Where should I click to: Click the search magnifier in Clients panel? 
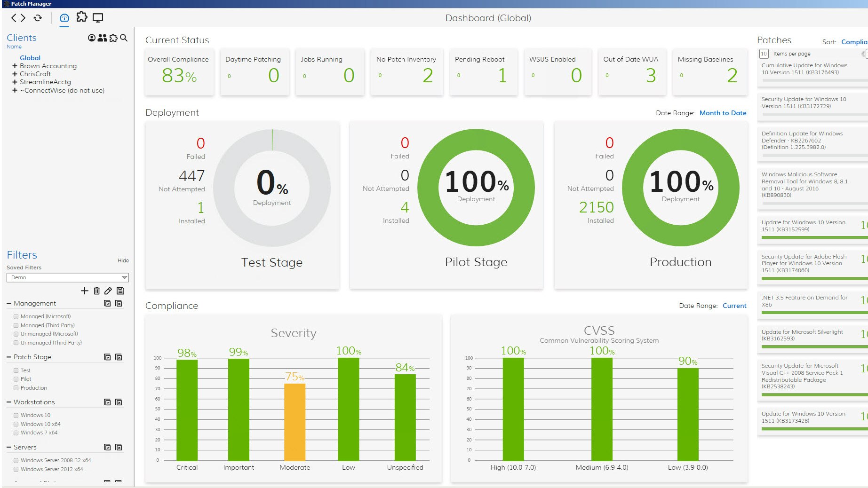tap(124, 38)
